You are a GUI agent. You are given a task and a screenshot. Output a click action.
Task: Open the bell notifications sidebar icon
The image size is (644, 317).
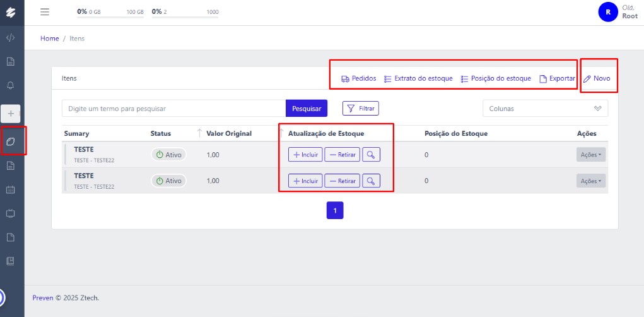11,85
